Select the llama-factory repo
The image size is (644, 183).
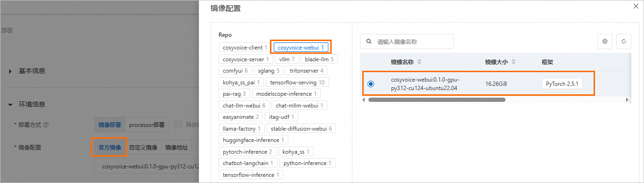[242, 128]
